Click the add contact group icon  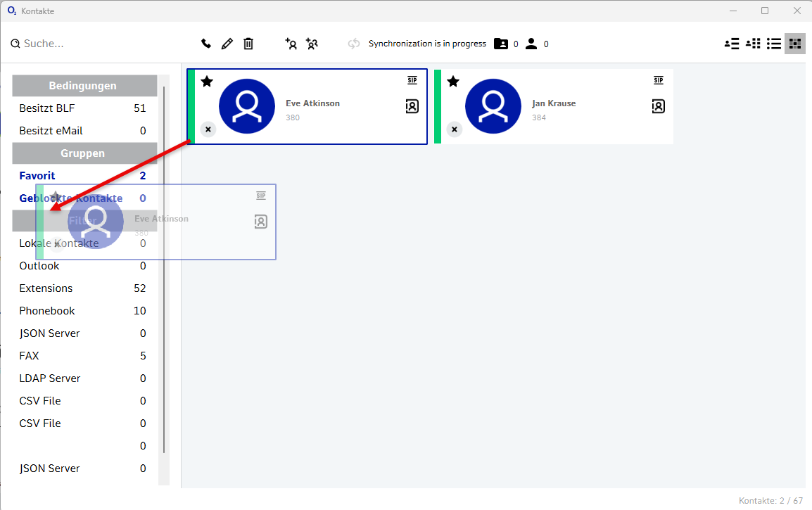pos(312,44)
